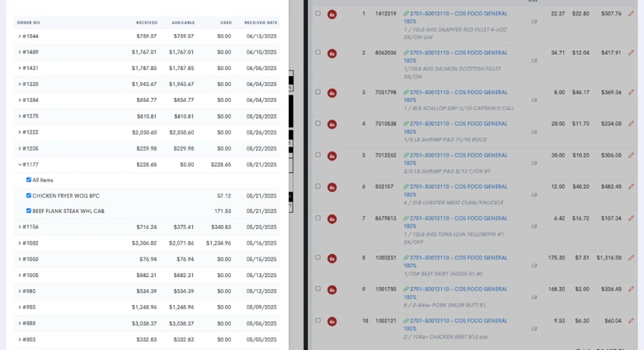
Task: Click red delete icon for item 1001750
Action: [332, 290]
